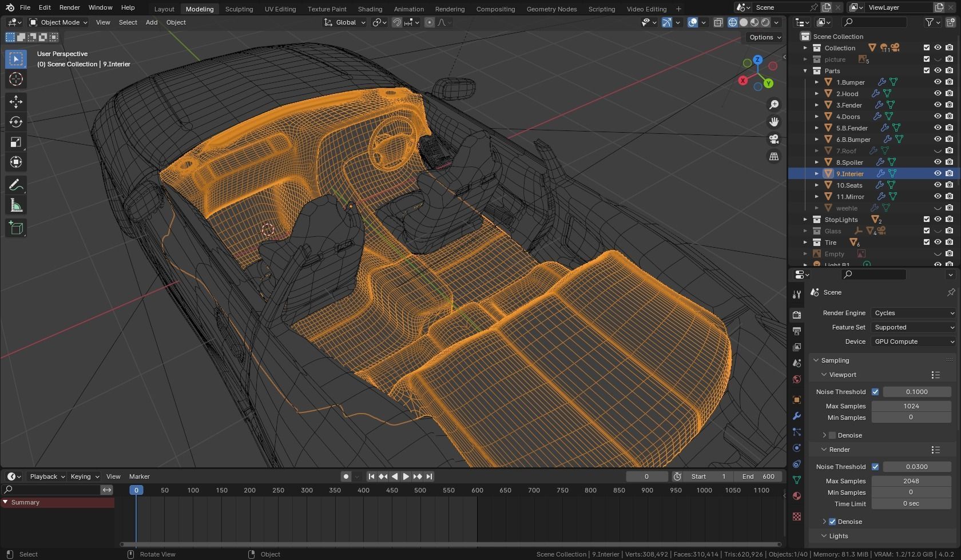
Task: Switch orthographic/perspective grid icon
Action: tap(774, 156)
